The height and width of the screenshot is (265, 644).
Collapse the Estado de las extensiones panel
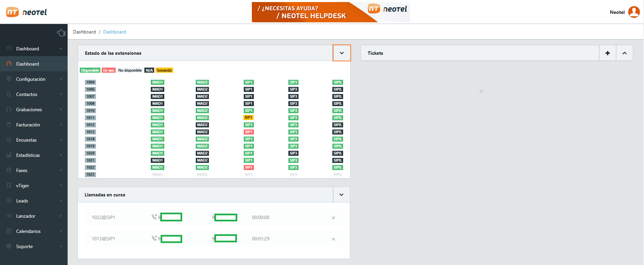coord(341,53)
